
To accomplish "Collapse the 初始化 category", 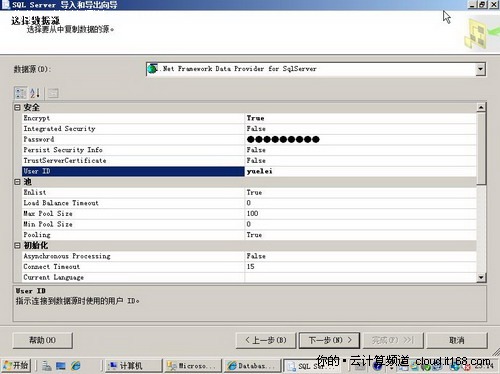I will click(x=17, y=246).
